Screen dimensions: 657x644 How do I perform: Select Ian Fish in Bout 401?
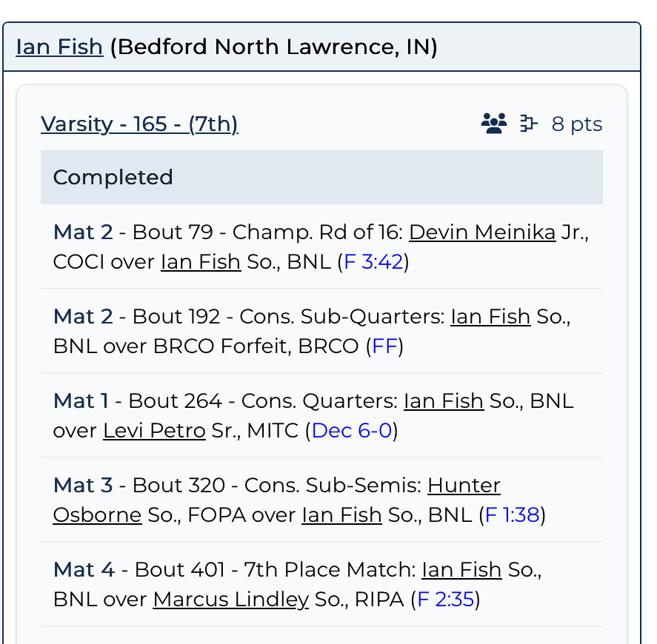(461, 570)
